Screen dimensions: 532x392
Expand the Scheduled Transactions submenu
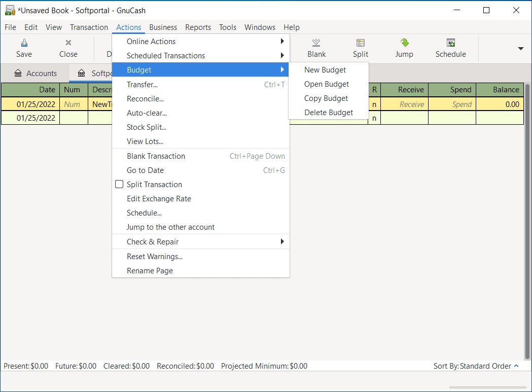[282, 55]
